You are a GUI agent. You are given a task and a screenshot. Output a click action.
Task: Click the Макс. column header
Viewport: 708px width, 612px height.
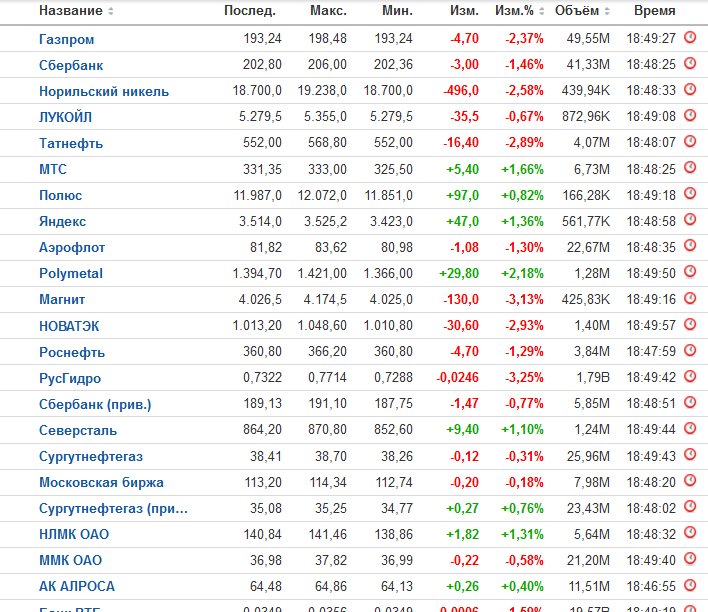(x=328, y=11)
